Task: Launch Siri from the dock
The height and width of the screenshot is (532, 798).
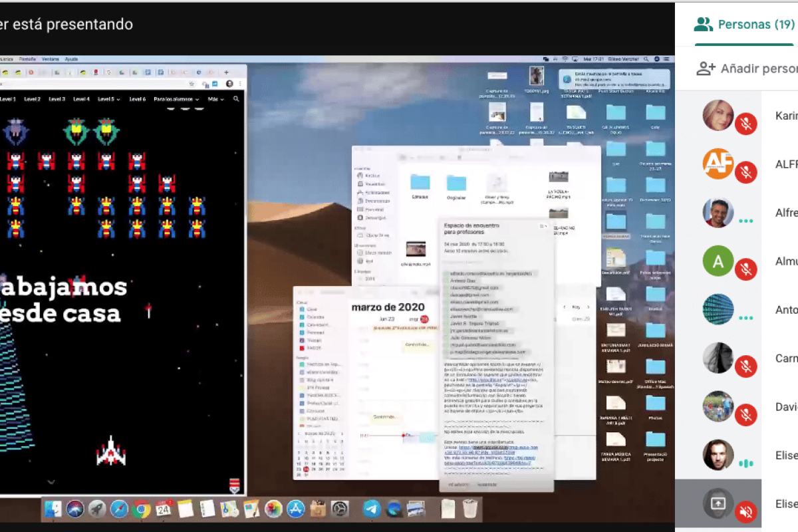Action: click(x=75, y=509)
